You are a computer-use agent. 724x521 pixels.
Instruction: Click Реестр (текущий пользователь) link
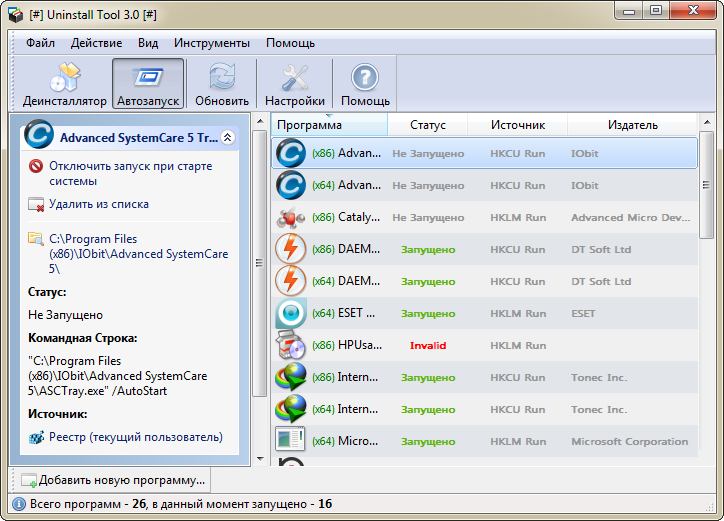pos(136,436)
